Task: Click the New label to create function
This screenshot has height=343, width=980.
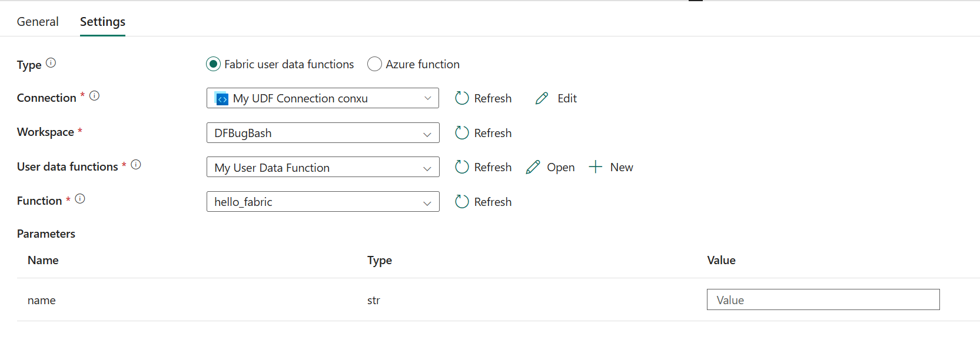Action: [622, 167]
